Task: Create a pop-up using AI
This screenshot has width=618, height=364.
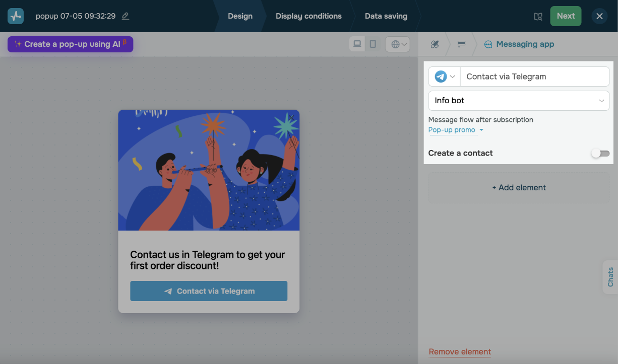Action: pos(71,44)
